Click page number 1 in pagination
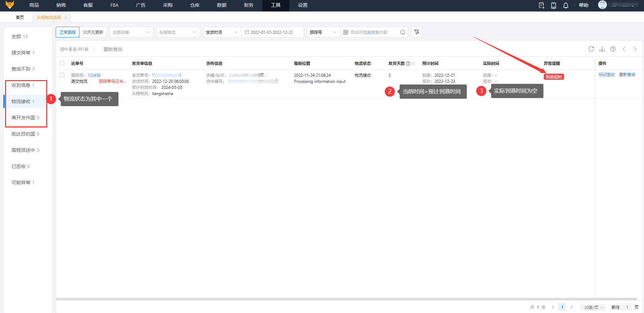Screen dimensions: 644x313 (562, 307)
